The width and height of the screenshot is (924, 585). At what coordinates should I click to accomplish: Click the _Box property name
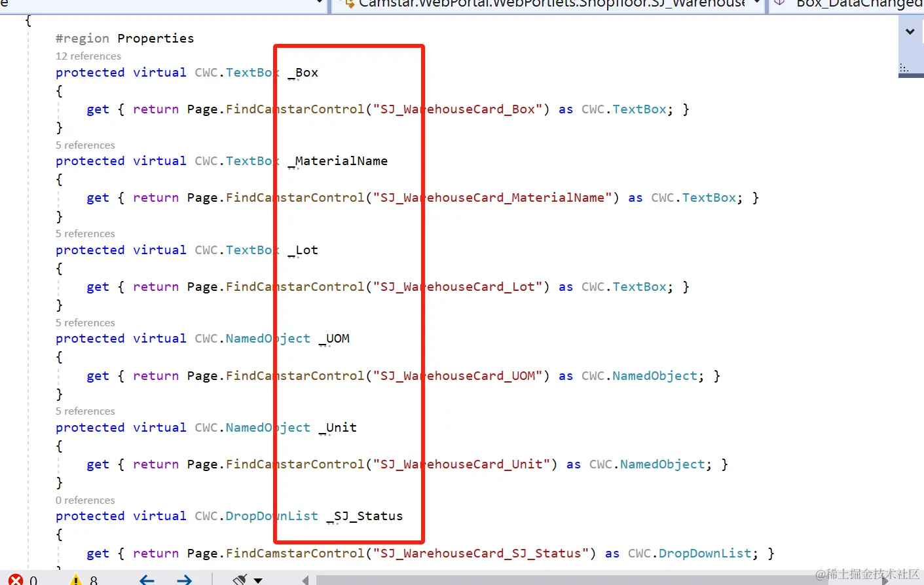(x=303, y=73)
